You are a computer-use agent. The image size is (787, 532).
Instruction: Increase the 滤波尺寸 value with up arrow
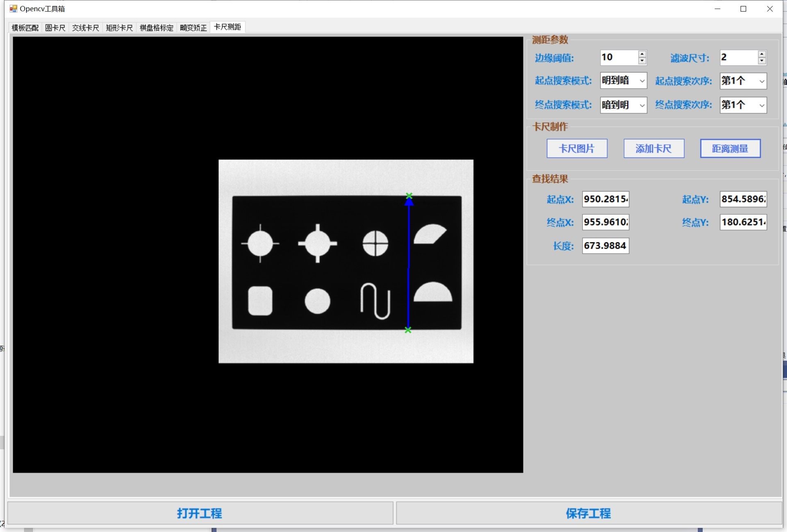[x=762, y=54]
